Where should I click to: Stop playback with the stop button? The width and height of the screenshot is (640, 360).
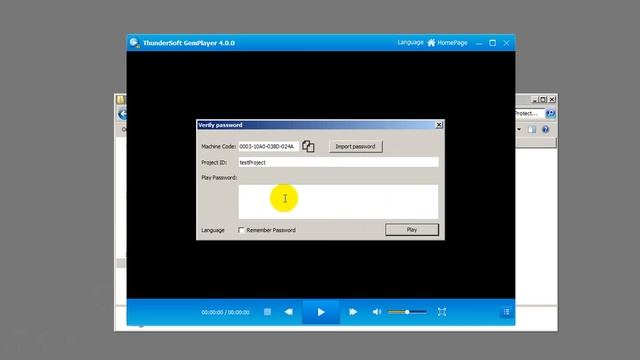[x=267, y=312]
